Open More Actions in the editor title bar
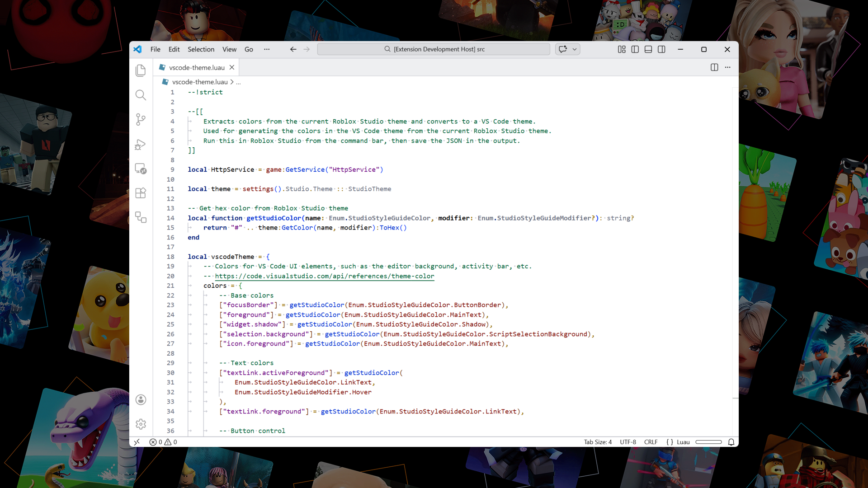The width and height of the screenshot is (868, 488). pyautogui.click(x=728, y=67)
